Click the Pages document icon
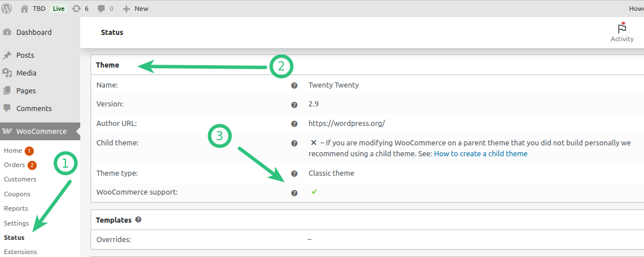Screen dimensions: 644x257 click(7, 90)
